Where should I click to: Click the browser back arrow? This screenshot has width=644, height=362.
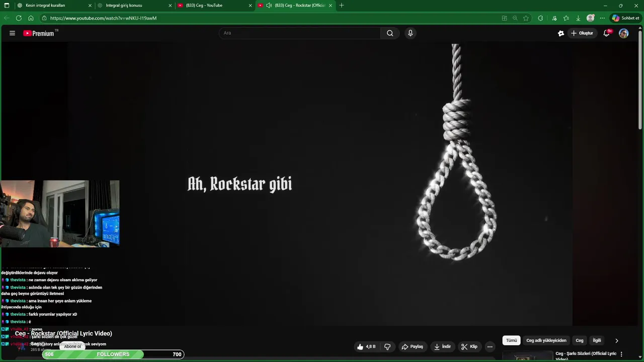click(x=7, y=18)
